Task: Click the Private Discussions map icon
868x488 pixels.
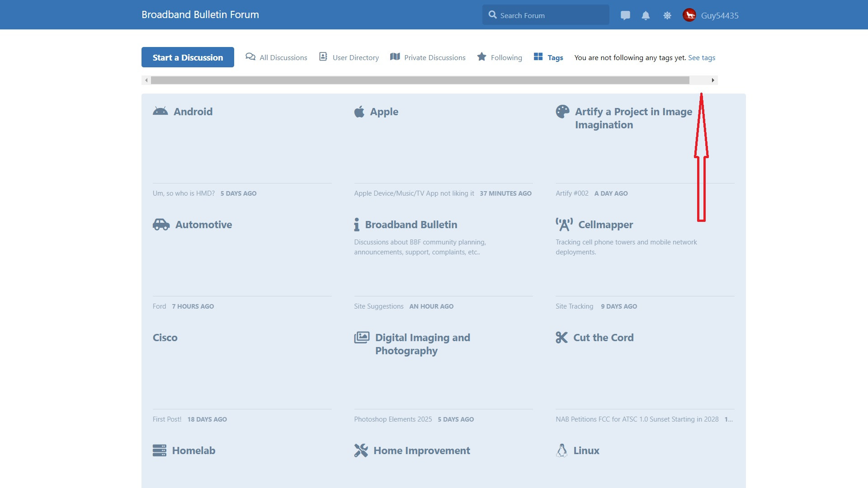Action: (x=395, y=56)
